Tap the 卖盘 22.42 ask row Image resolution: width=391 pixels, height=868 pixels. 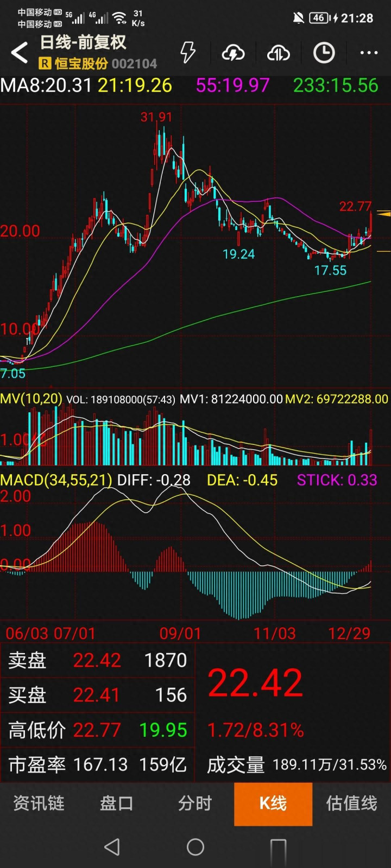point(98,660)
